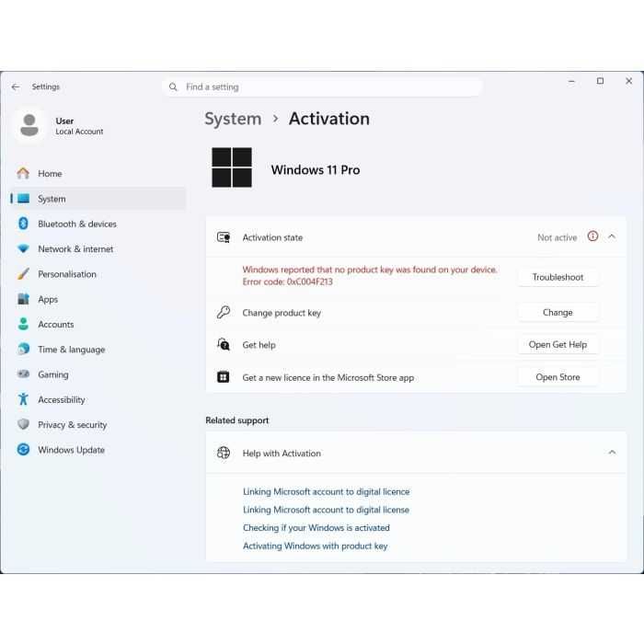This screenshot has width=644, height=644.
Task: Click the Personalisation paintbrush icon
Action: [x=23, y=274]
